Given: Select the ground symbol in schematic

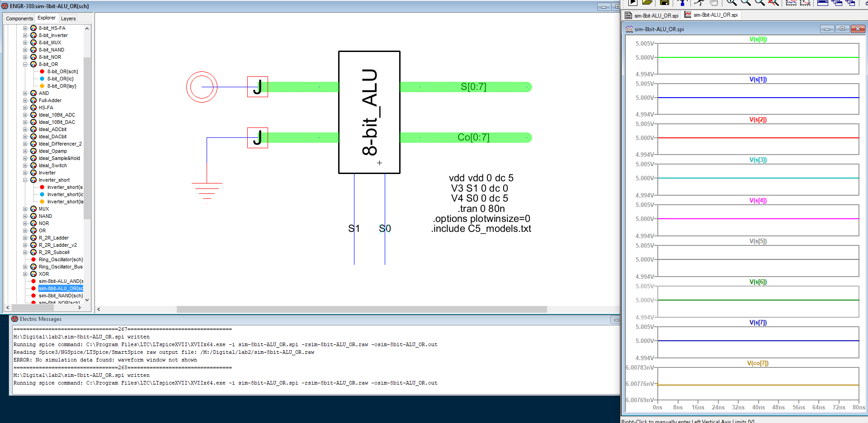Looking at the screenshot, I should point(207,192).
